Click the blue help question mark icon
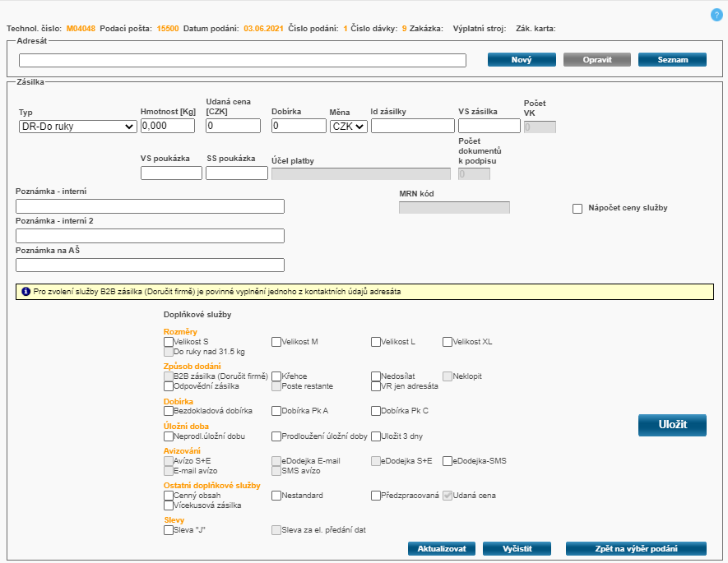 point(716,15)
